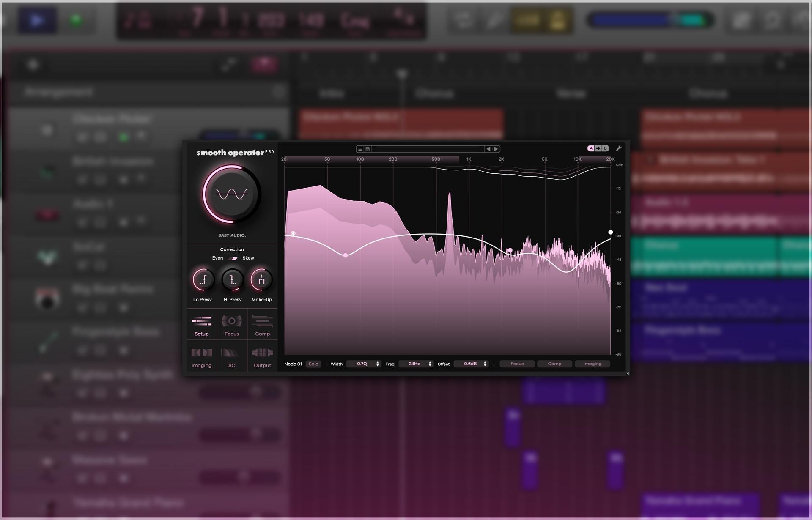
Task: Click the 100 frequency axis label
Action: [x=360, y=159]
